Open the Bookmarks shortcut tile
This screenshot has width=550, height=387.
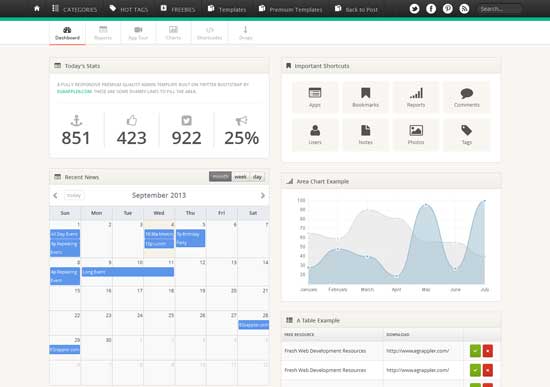(x=365, y=97)
